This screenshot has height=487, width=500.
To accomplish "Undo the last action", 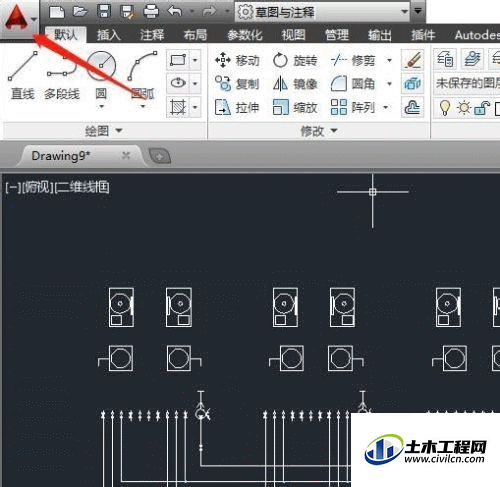I will coord(175,12).
